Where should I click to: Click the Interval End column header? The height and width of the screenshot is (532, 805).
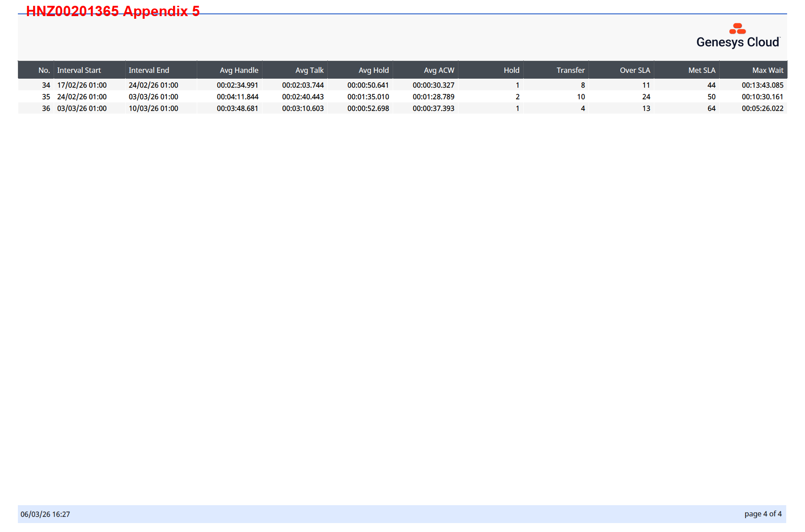149,70
